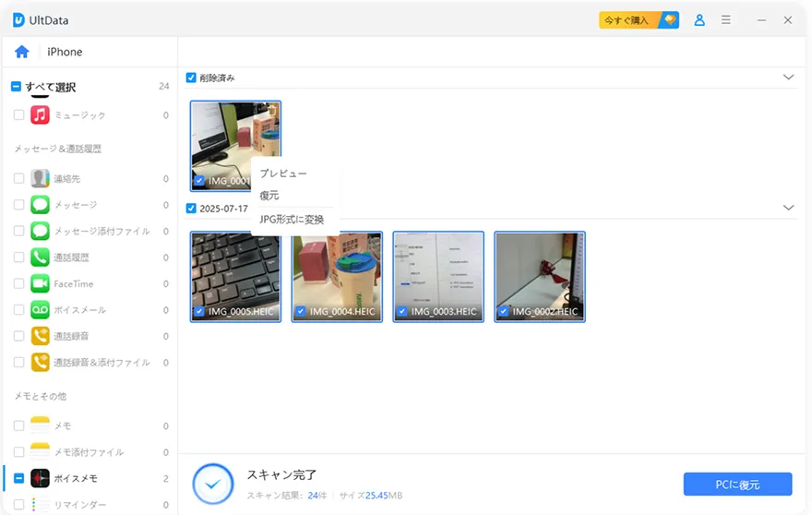This screenshot has height=515, width=812.
Task: Check the 通話履歴 checkbox
Action: point(18,257)
